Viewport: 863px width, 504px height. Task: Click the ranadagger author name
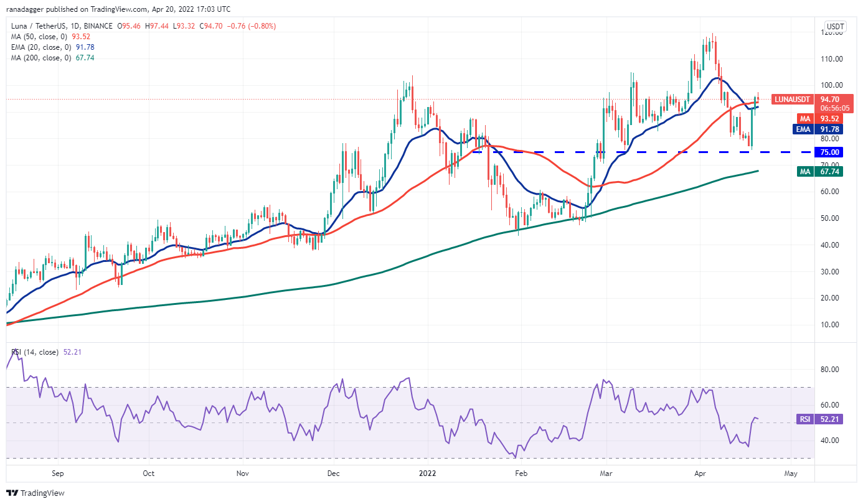[24, 9]
